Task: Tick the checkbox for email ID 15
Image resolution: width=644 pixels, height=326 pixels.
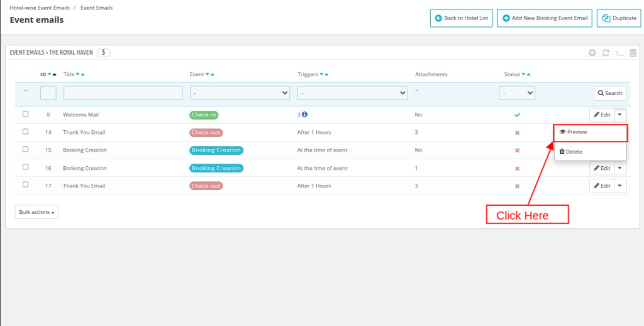Action: pyautogui.click(x=26, y=150)
